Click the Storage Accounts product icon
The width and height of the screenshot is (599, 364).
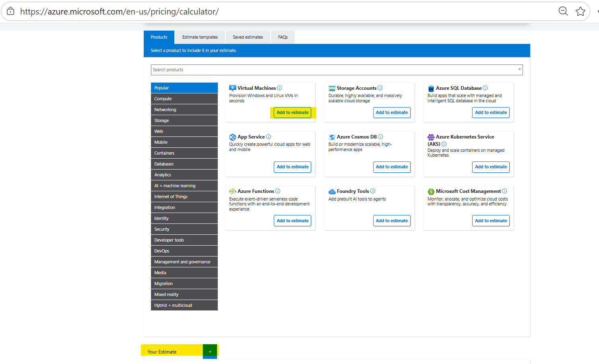(332, 88)
